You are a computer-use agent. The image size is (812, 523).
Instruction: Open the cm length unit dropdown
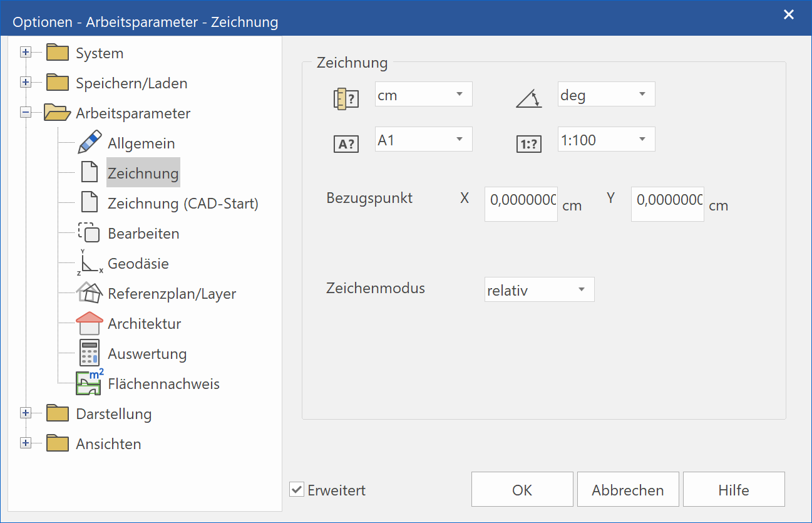423,94
